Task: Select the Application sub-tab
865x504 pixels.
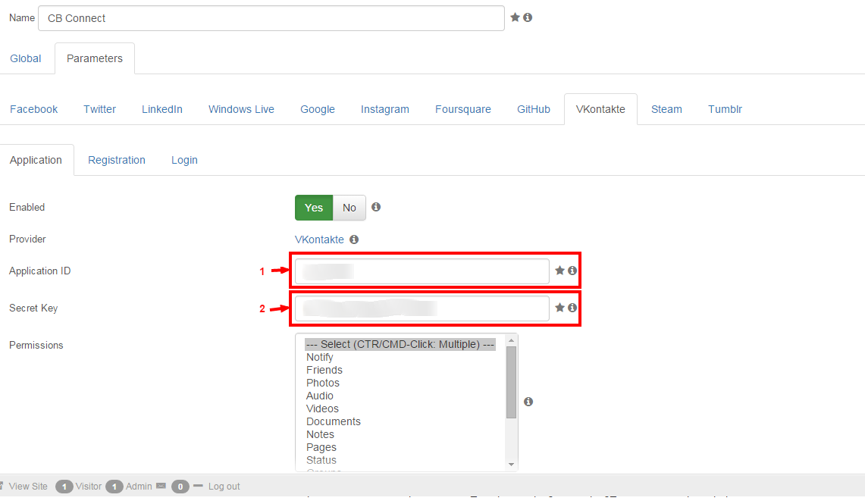Action: pos(36,160)
